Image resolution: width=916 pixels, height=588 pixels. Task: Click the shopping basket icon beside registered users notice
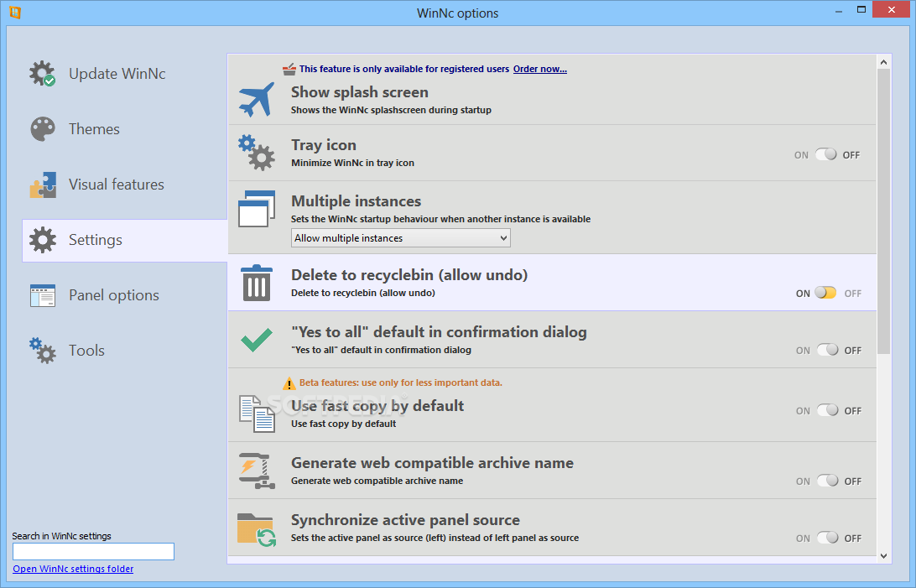[x=289, y=70]
